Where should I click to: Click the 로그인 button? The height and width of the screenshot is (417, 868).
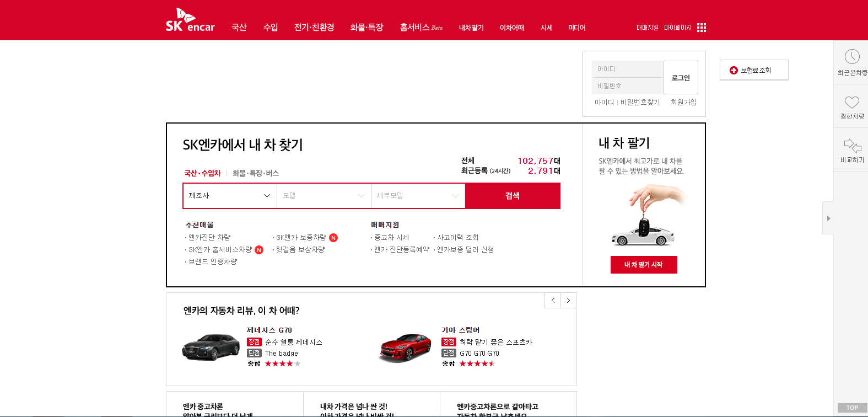coord(681,78)
